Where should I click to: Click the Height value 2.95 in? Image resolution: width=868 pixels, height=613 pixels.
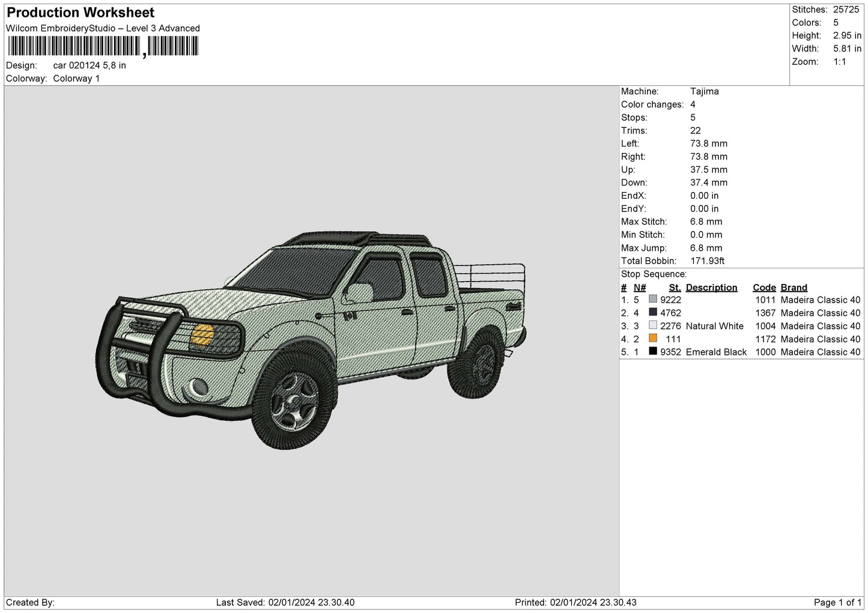coord(847,36)
